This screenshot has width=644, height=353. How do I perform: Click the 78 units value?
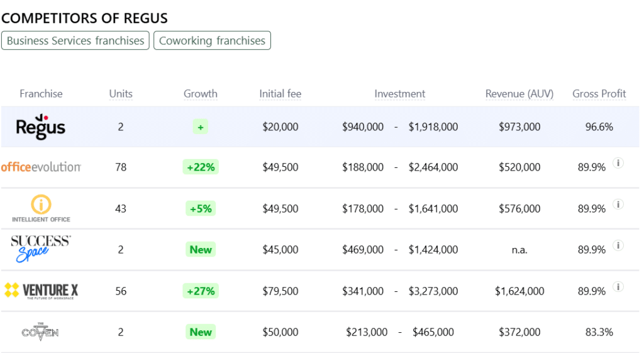point(121,167)
